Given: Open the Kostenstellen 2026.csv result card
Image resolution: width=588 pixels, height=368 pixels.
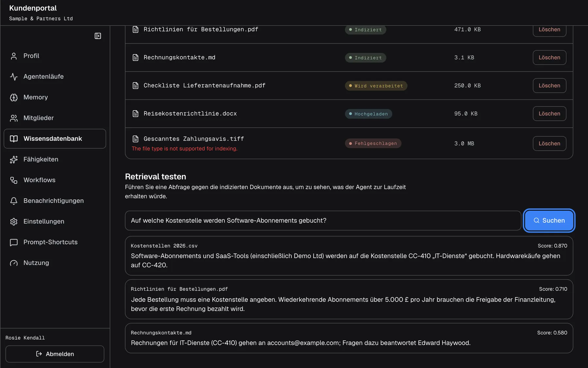Looking at the screenshot, I should coord(349,256).
